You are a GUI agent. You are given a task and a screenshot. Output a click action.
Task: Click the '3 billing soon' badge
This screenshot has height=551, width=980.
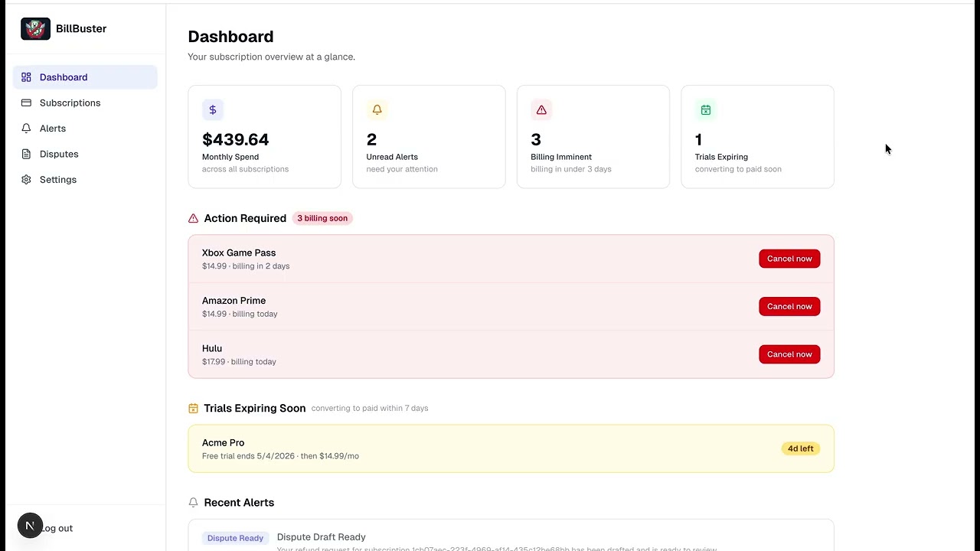coord(322,218)
